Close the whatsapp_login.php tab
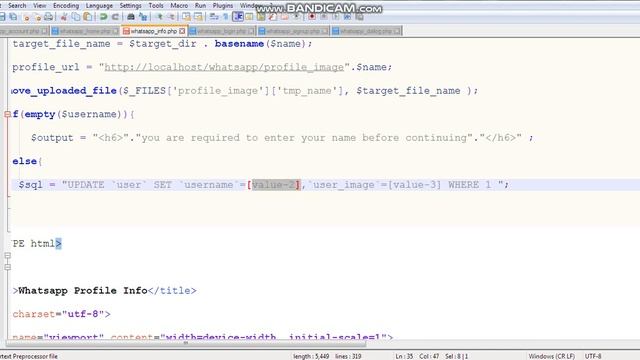 (x=251, y=31)
